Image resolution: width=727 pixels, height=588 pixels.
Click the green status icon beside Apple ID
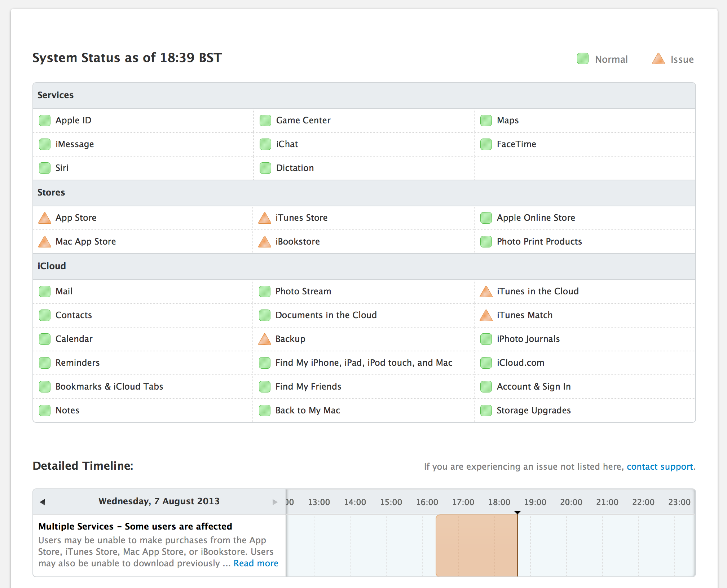click(45, 120)
